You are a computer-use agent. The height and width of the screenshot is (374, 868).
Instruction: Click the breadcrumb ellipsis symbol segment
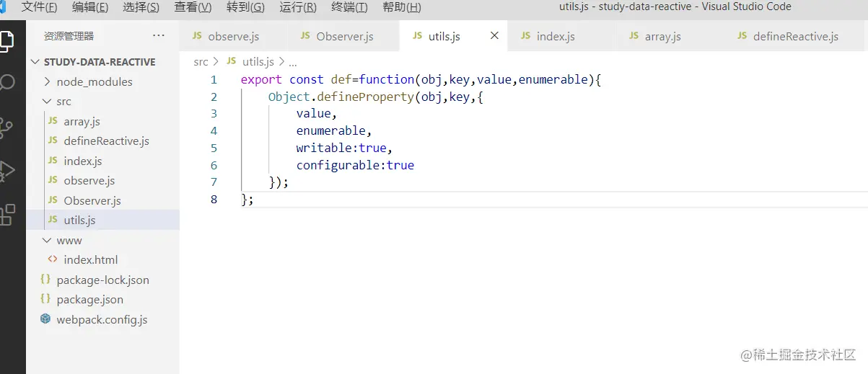click(x=293, y=63)
